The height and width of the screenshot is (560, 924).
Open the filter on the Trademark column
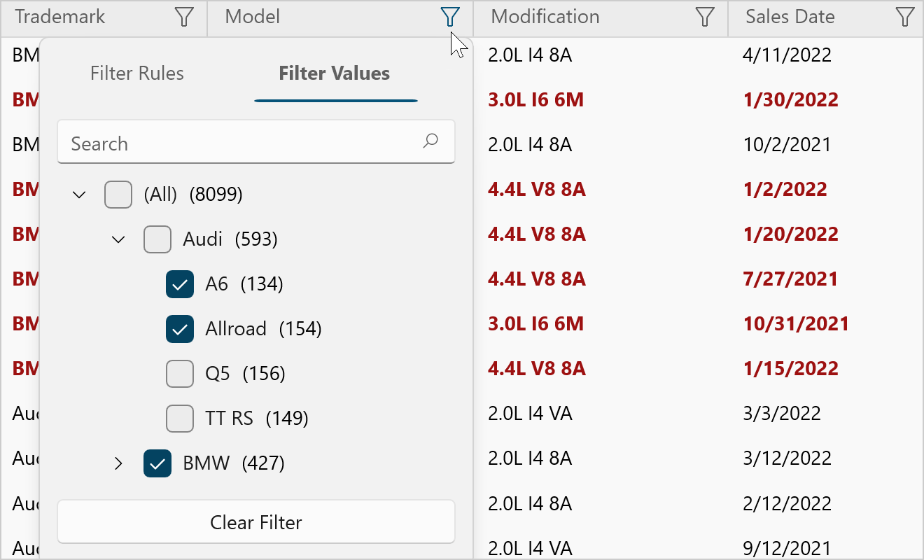[x=183, y=16]
